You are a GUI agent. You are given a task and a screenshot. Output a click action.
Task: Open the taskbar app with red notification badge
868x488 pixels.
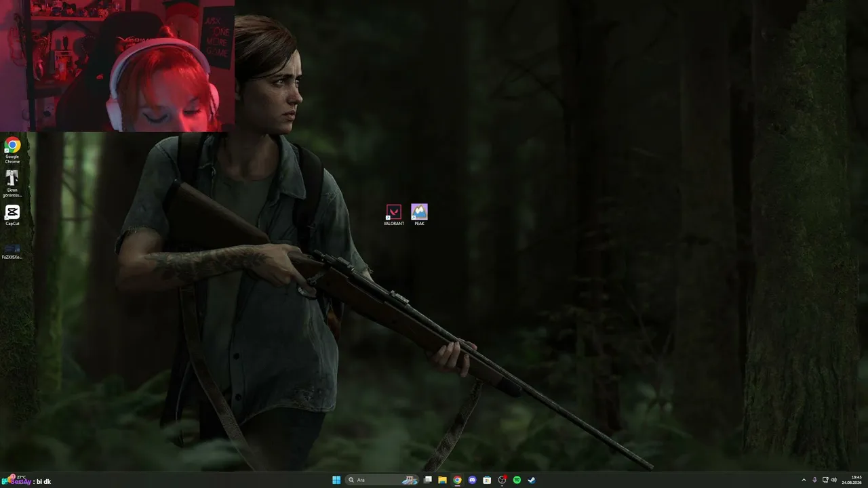[x=502, y=480]
